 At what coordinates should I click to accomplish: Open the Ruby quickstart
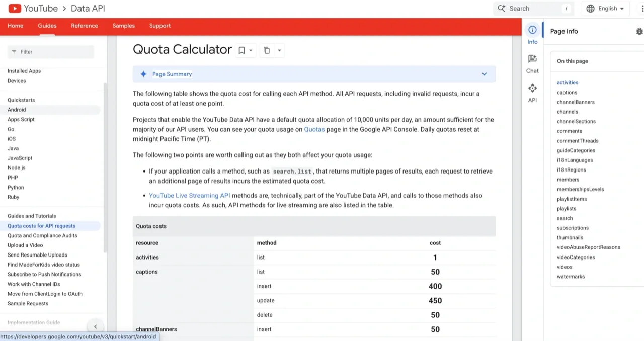(x=14, y=197)
